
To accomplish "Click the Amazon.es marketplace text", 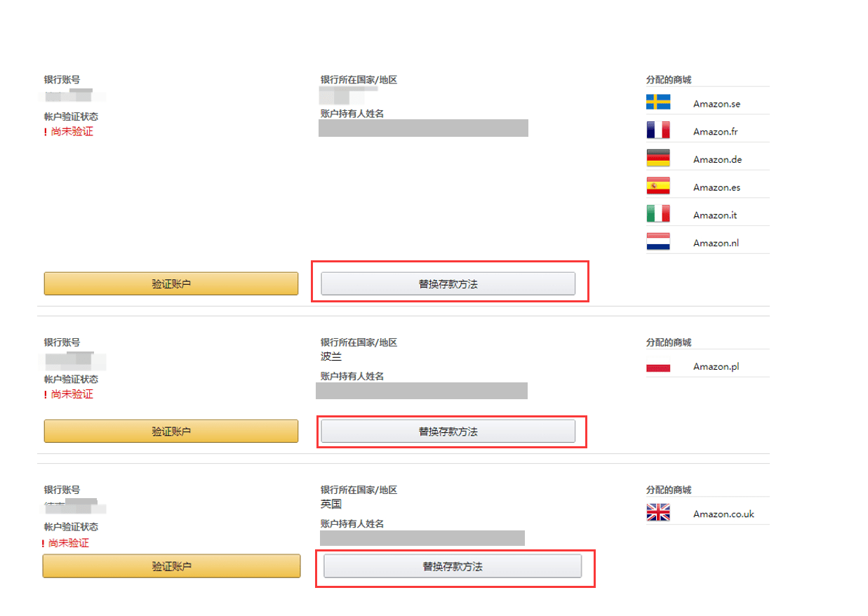I will [716, 187].
